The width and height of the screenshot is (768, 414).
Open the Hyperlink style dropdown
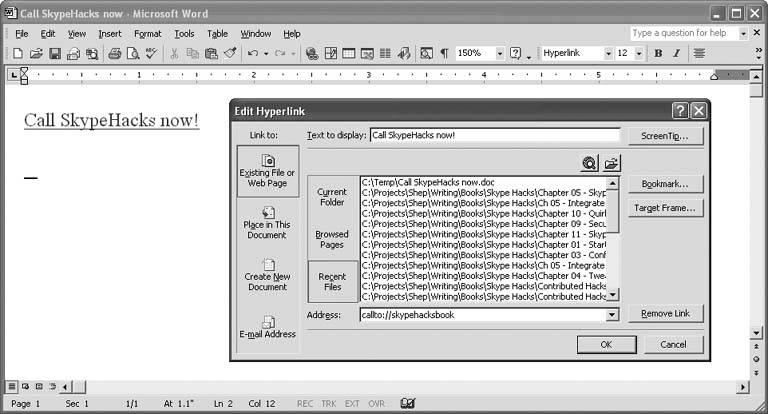(608, 53)
